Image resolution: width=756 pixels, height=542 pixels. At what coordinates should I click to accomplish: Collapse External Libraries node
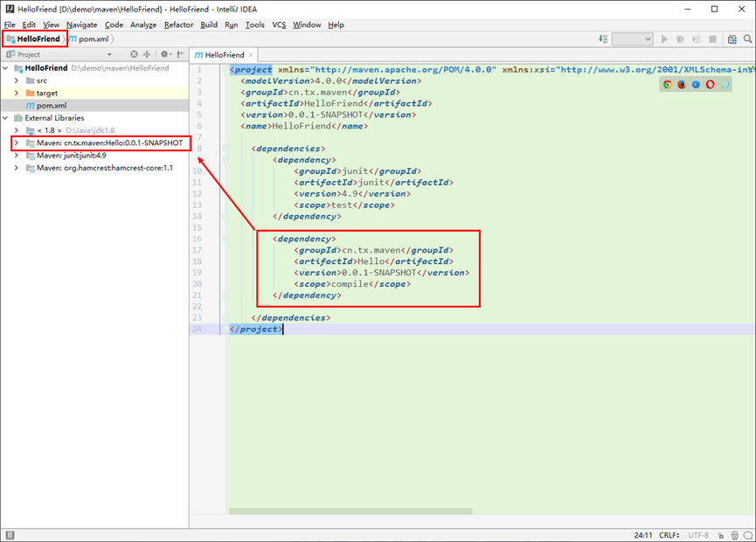coord(6,118)
